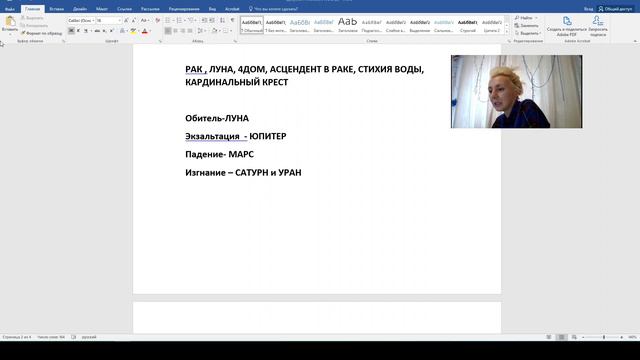640x360 pixels.
Task: Click the Общий доступ share button
Action: [616, 9]
